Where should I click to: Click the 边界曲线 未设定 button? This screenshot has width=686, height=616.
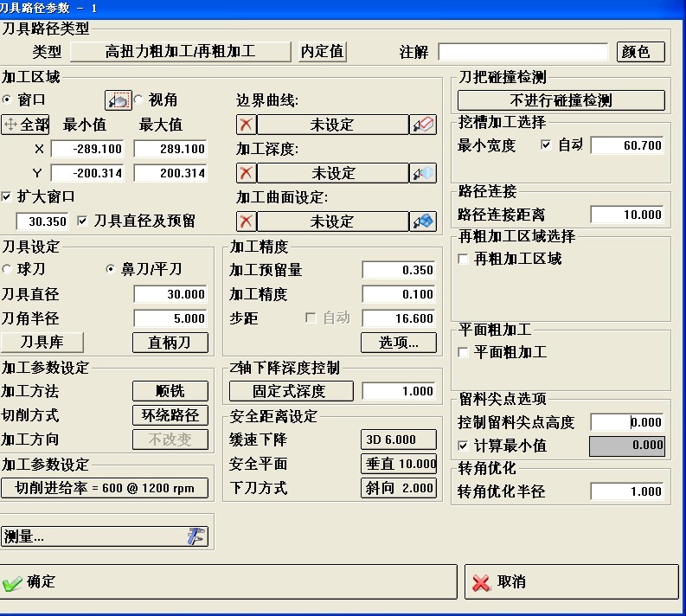(332, 125)
